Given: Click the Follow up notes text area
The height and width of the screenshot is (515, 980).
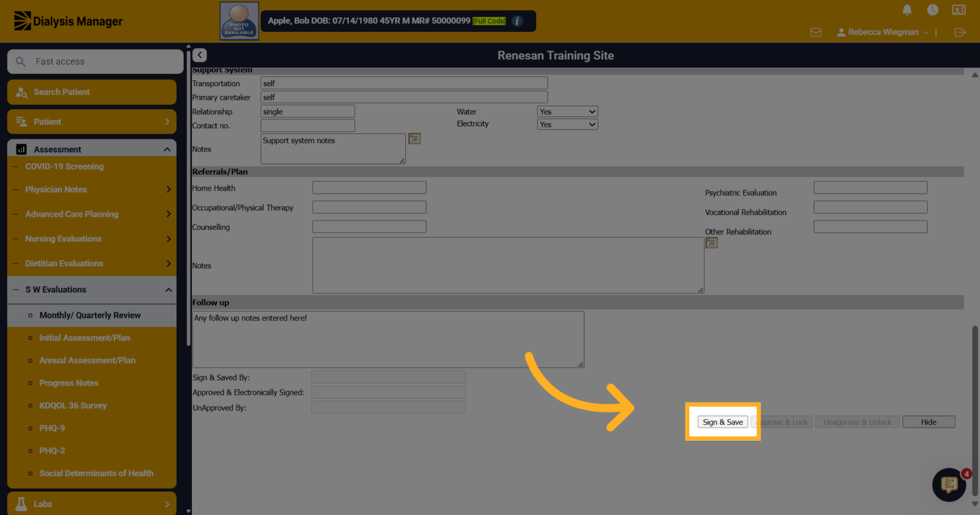Looking at the screenshot, I should pyautogui.click(x=388, y=340).
